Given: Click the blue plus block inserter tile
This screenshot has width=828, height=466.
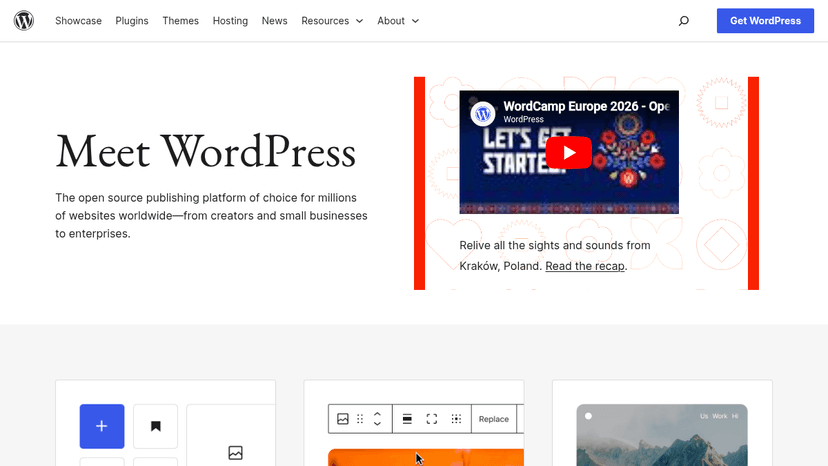Looking at the screenshot, I should (x=102, y=426).
